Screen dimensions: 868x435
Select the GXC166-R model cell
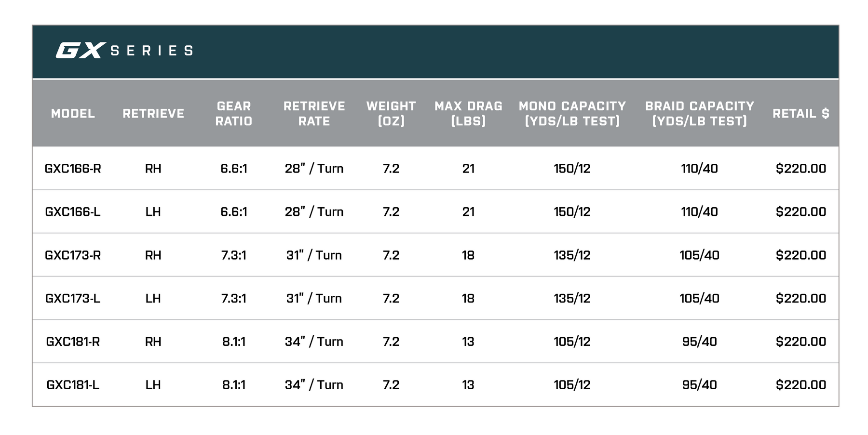click(x=73, y=169)
